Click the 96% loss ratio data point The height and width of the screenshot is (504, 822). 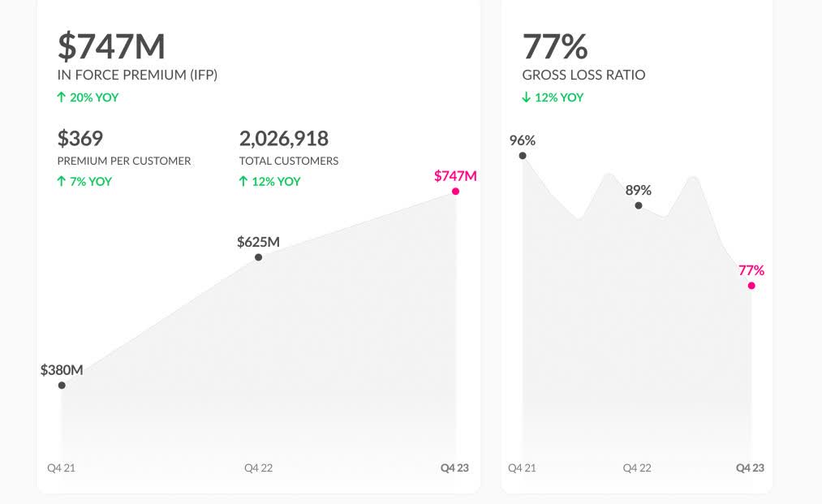click(x=523, y=156)
